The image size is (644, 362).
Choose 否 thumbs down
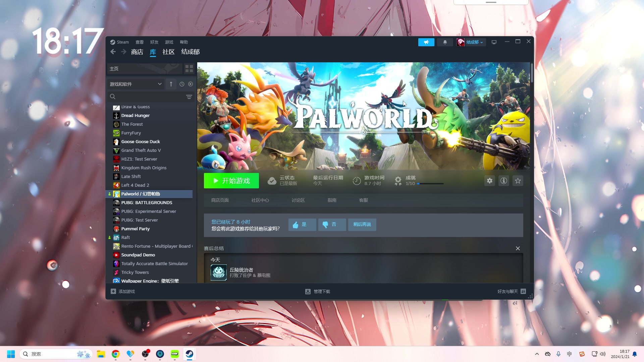(x=332, y=225)
